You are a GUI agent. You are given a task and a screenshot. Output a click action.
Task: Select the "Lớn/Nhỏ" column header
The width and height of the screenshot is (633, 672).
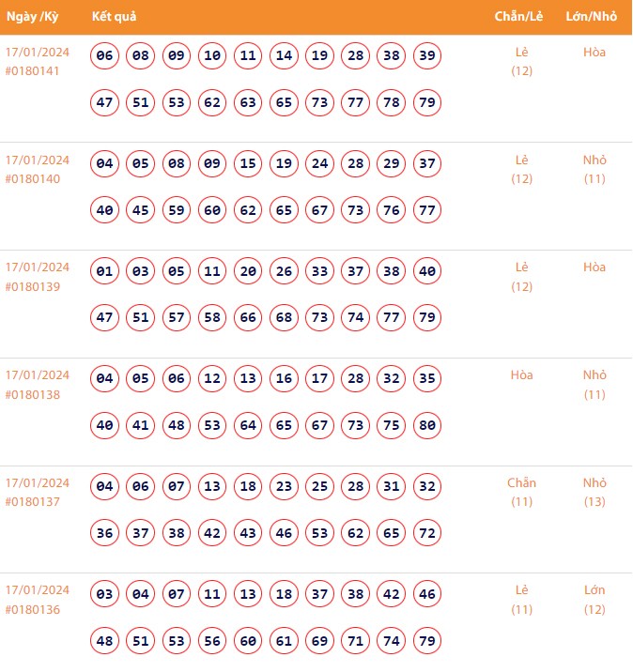click(592, 18)
